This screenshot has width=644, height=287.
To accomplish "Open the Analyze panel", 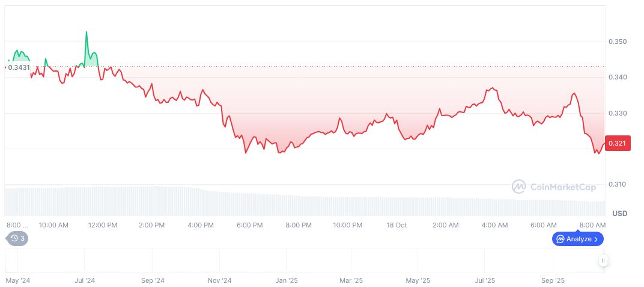I will (x=577, y=239).
